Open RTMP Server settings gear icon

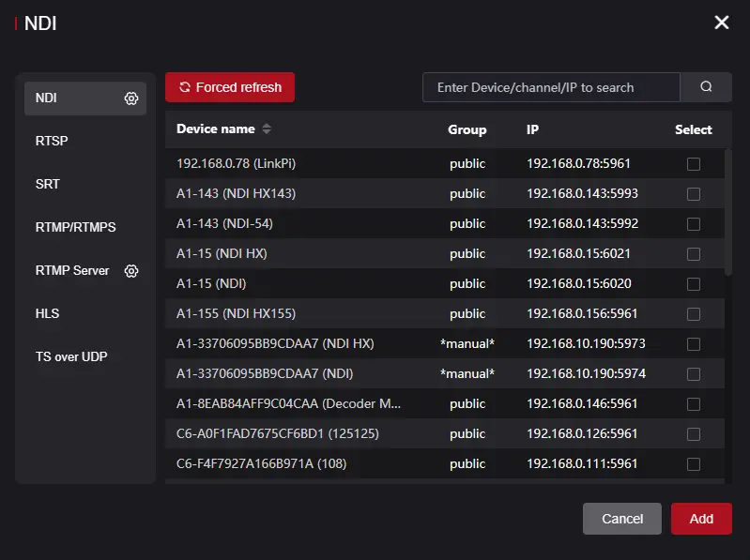(131, 271)
